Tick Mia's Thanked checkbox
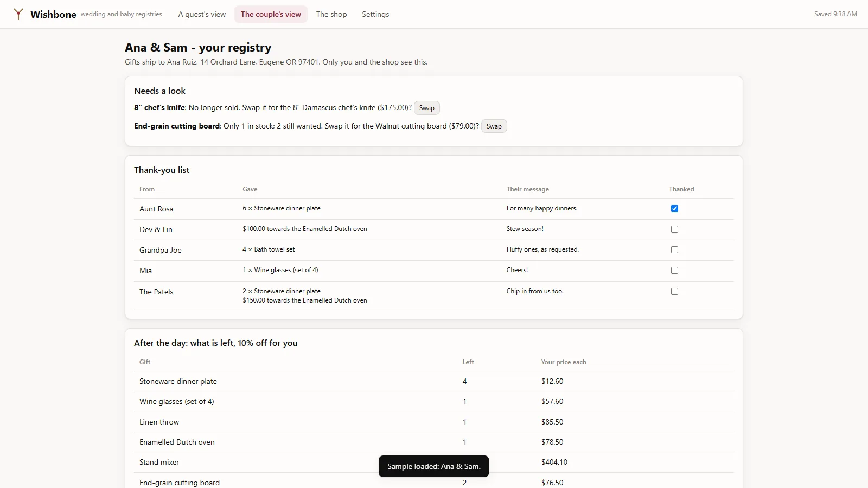The height and width of the screenshot is (488, 868). click(x=674, y=271)
